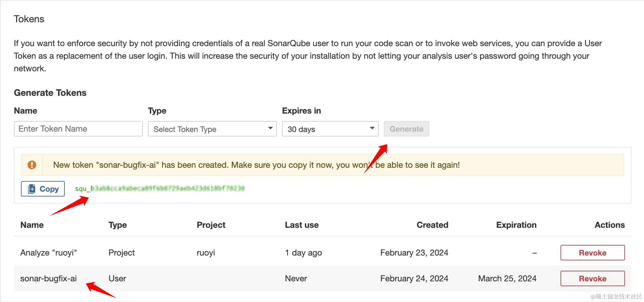Click the clipboard icon inside Copy button
This screenshot has width=644, height=302.
point(32,189)
